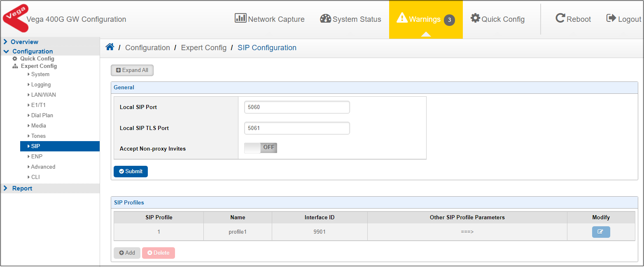
Task: Open the Advanced tree item
Action: pyautogui.click(x=43, y=167)
